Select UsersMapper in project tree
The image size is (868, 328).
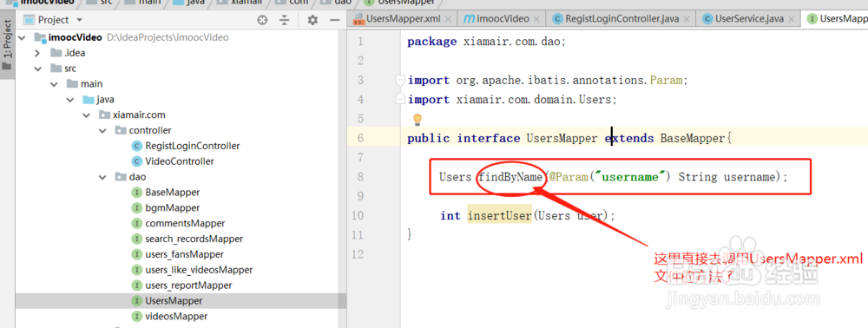tap(168, 301)
